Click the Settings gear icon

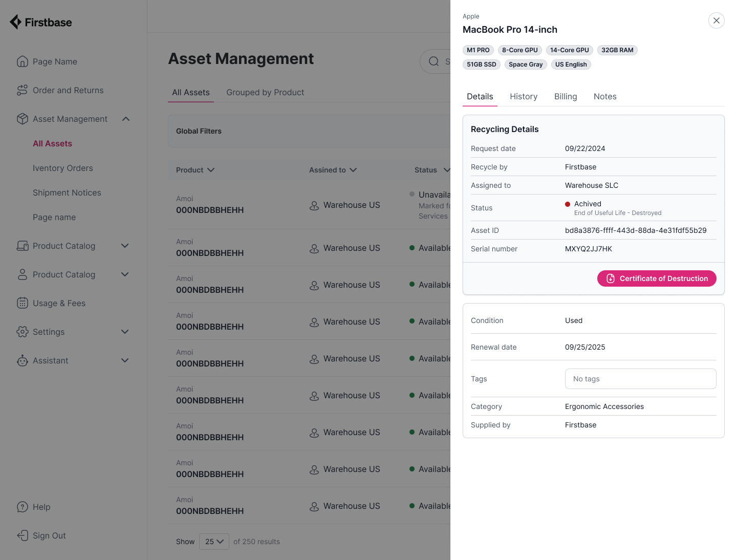23,332
